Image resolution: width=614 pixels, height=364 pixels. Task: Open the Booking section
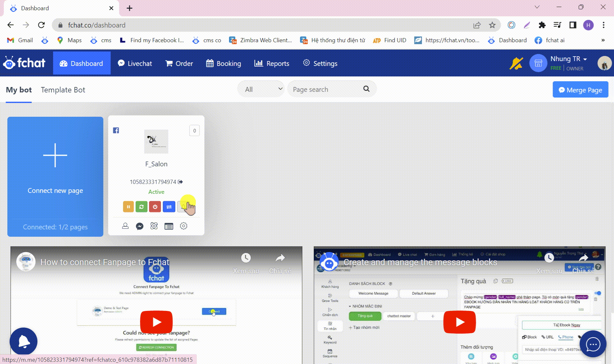click(224, 63)
